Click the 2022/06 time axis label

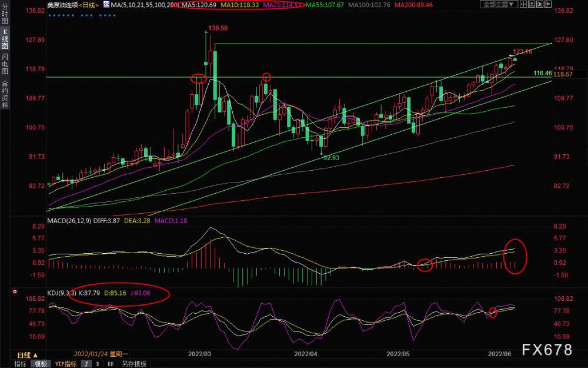(x=499, y=354)
